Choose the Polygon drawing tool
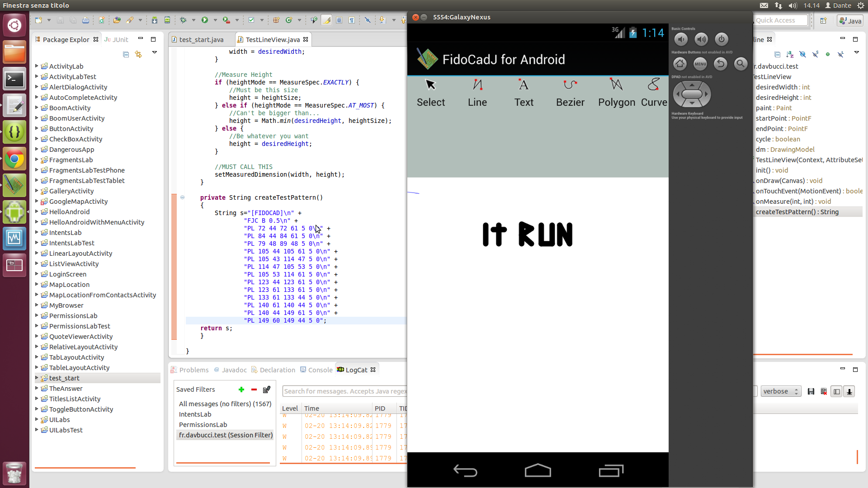The image size is (868, 488). 616,93
